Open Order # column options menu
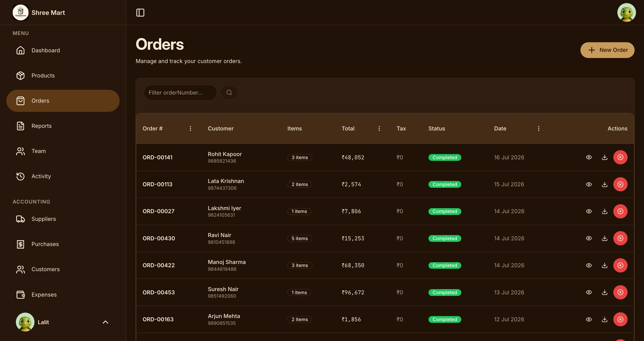Viewport: 644px width, 341px height. tap(190, 128)
